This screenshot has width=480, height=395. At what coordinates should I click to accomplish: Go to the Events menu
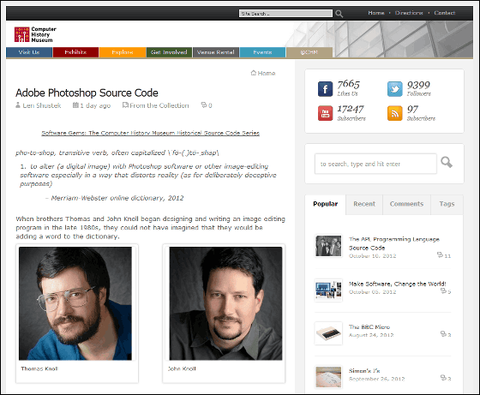pos(262,52)
